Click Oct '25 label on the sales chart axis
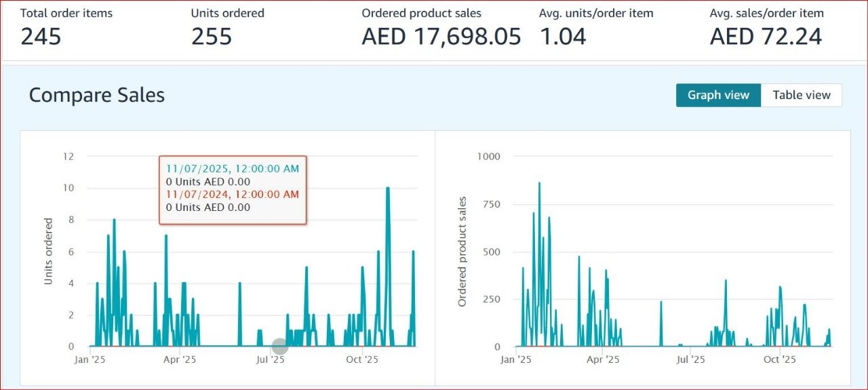 pyautogui.click(x=780, y=359)
